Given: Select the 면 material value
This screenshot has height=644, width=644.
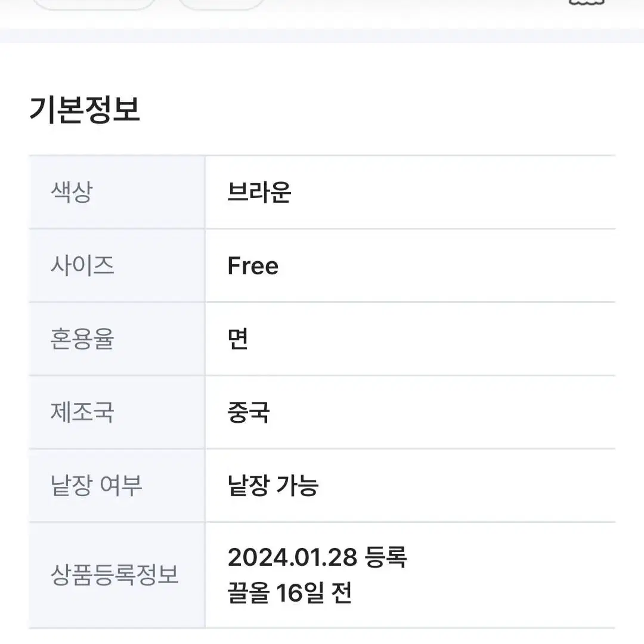Looking at the screenshot, I should [238, 339].
